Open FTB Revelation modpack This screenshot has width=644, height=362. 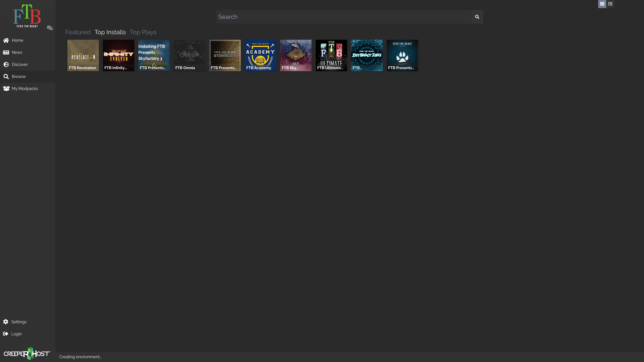point(83,55)
